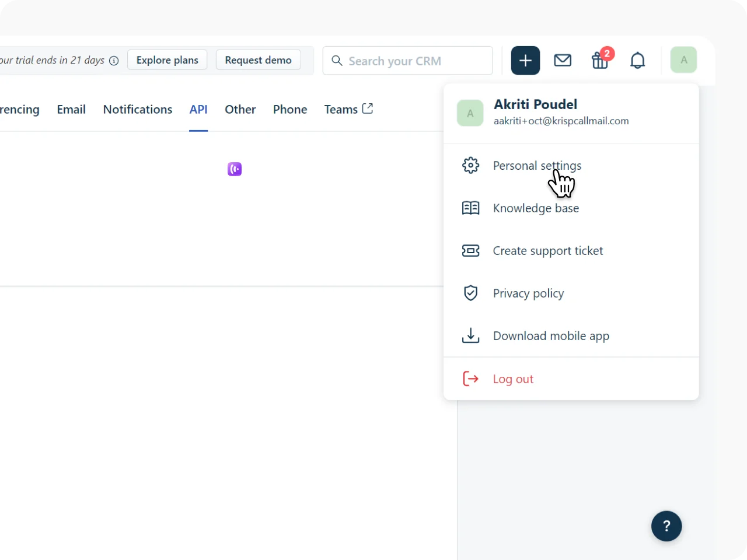
Task: Open Knowledge base menu item
Action: coord(571,208)
